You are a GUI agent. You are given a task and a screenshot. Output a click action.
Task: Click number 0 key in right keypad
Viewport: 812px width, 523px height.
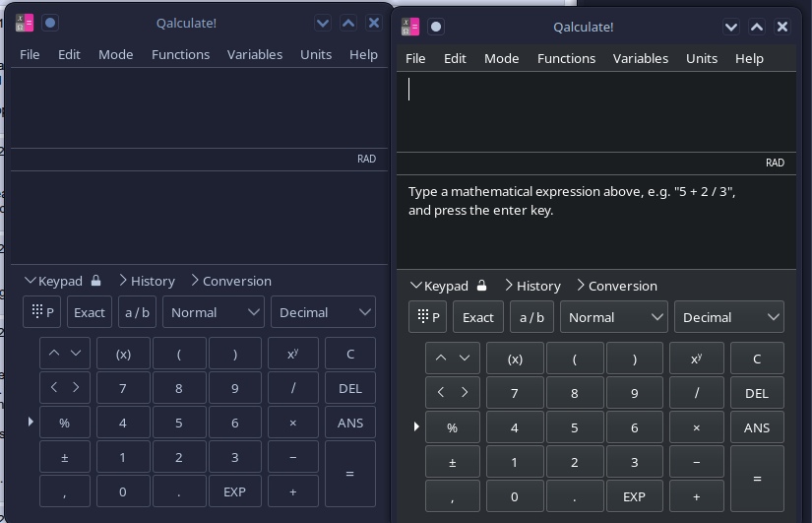coord(515,496)
